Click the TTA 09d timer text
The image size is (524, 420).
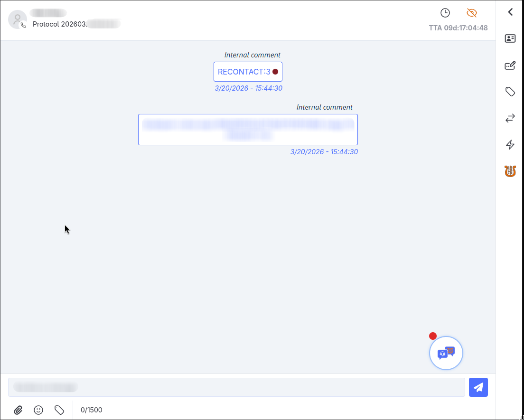tap(458, 28)
